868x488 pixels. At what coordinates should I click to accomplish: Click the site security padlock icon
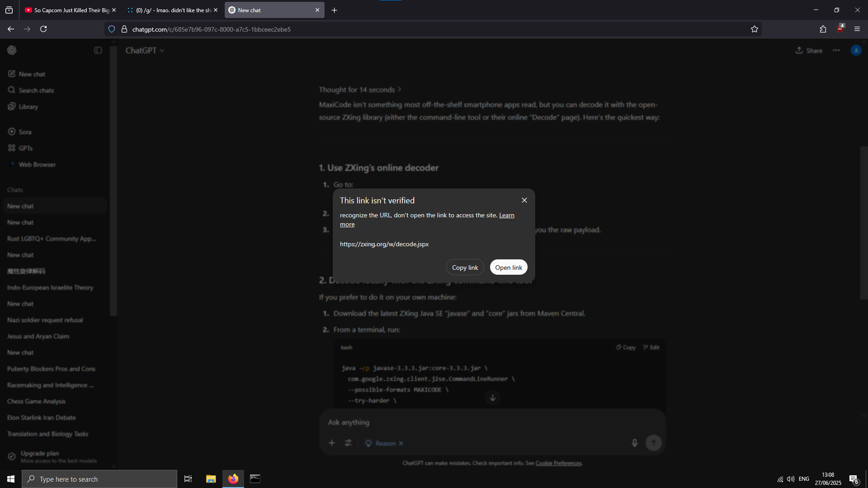pyautogui.click(x=124, y=29)
